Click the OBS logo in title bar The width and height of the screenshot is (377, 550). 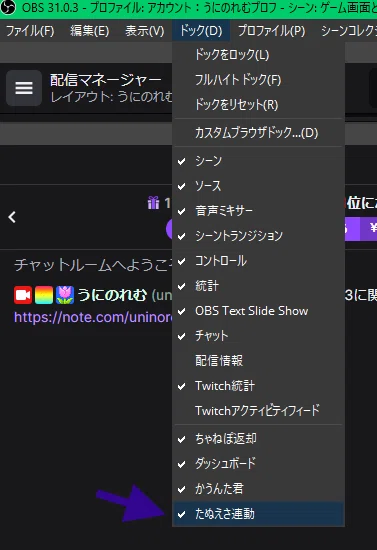8,7
